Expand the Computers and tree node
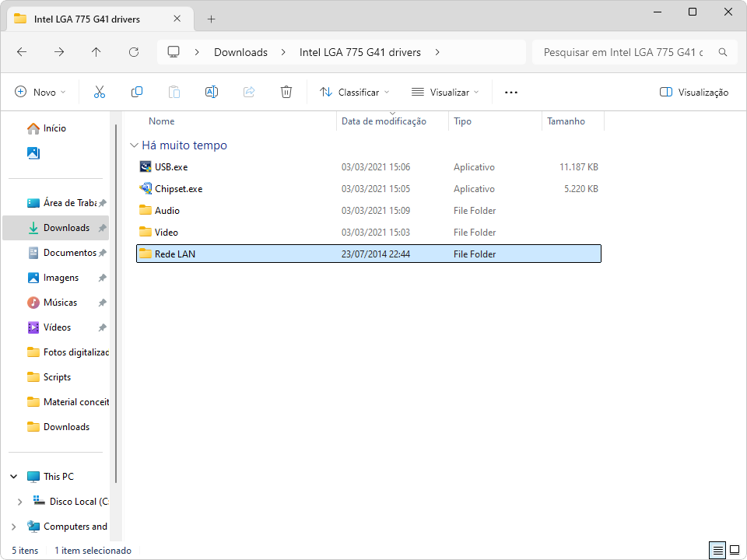This screenshot has height=560, width=747. pos(14,527)
